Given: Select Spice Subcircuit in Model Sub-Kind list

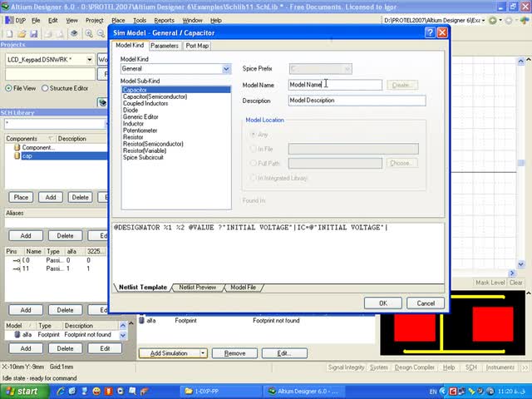Looking at the screenshot, I should pos(143,157).
